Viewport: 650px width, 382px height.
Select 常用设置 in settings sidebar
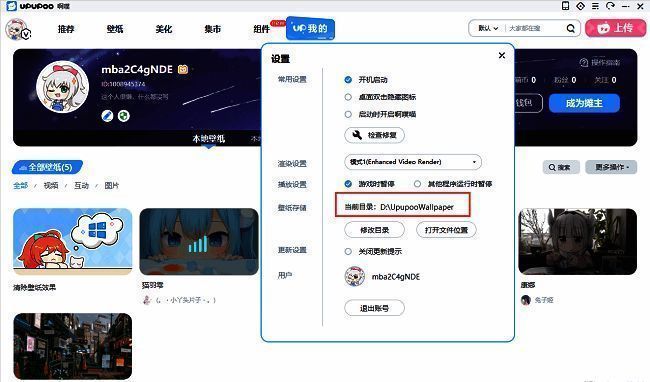point(292,79)
